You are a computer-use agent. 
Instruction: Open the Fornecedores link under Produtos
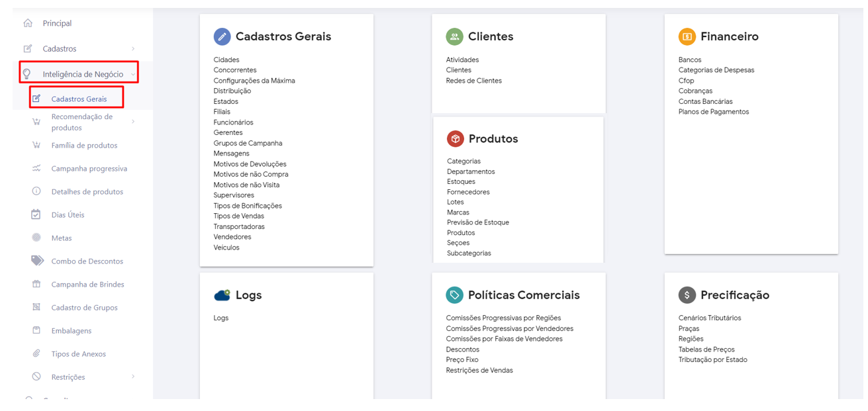pos(468,192)
